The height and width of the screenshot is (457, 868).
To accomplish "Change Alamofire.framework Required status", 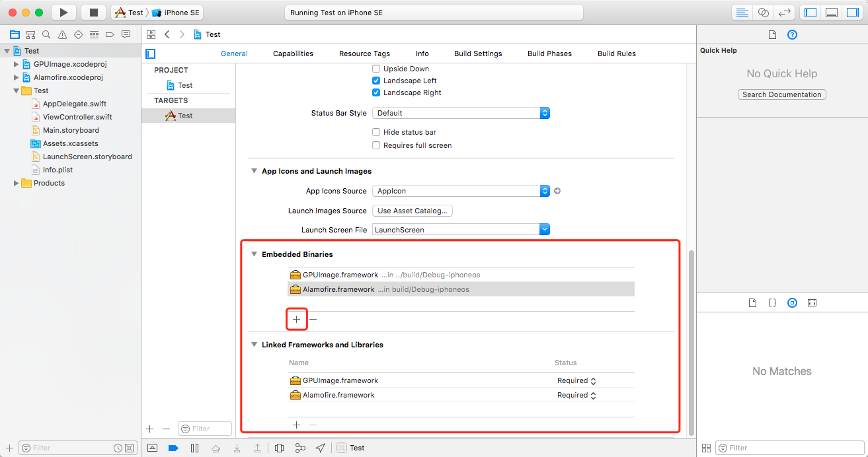I will pos(576,395).
